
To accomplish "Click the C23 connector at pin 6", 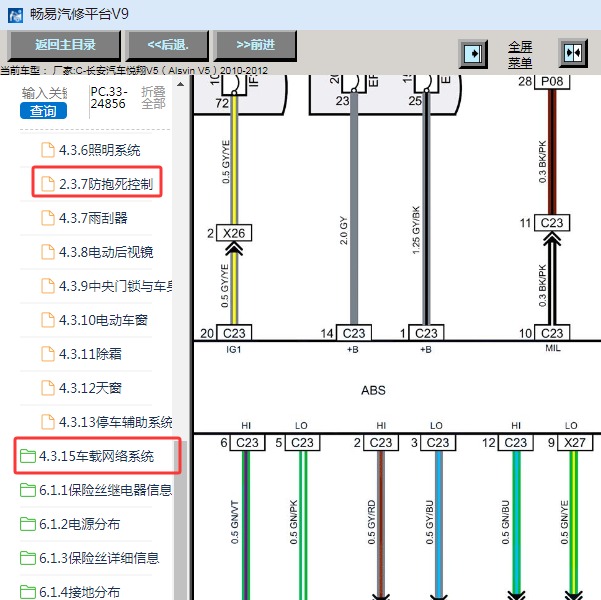I will point(247,443).
